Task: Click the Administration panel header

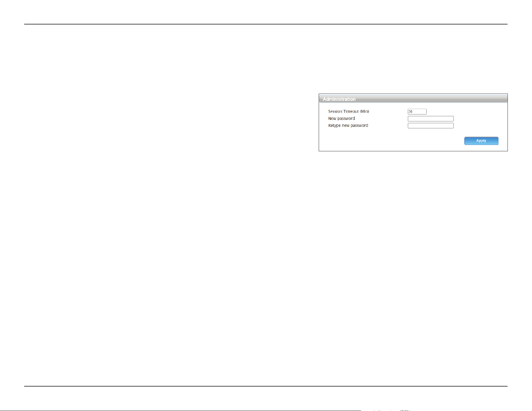Action: click(x=413, y=99)
